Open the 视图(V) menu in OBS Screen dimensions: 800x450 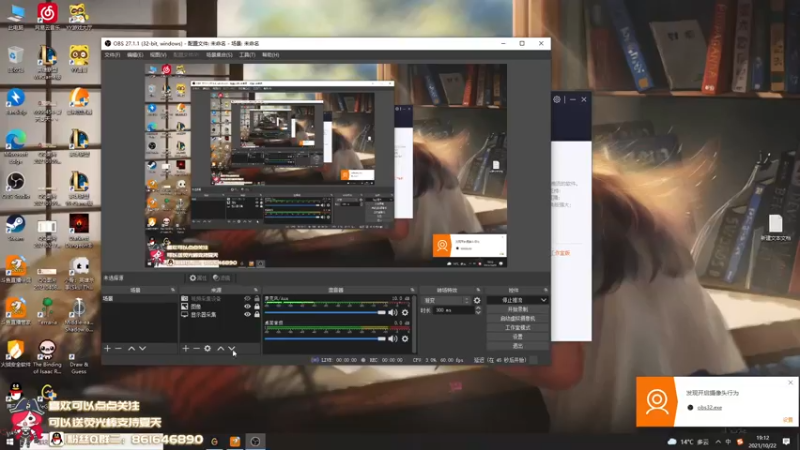click(x=158, y=55)
